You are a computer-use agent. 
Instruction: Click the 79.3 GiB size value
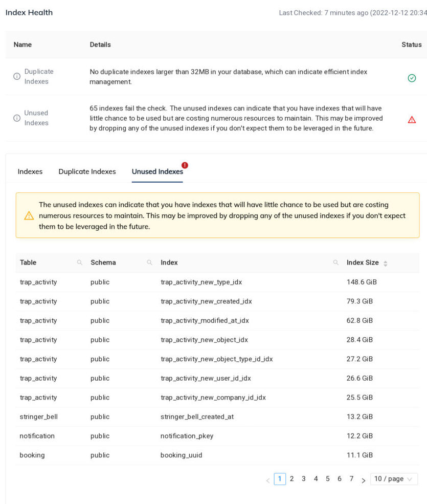(359, 301)
